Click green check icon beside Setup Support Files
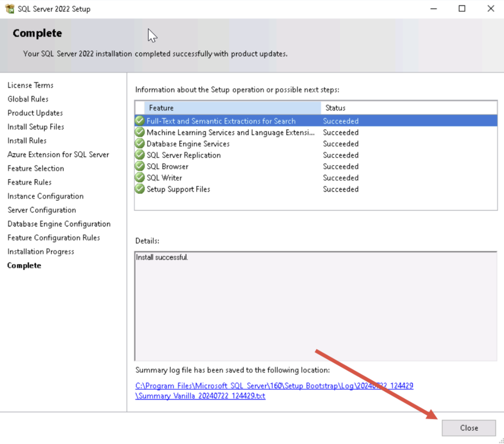 (x=140, y=189)
